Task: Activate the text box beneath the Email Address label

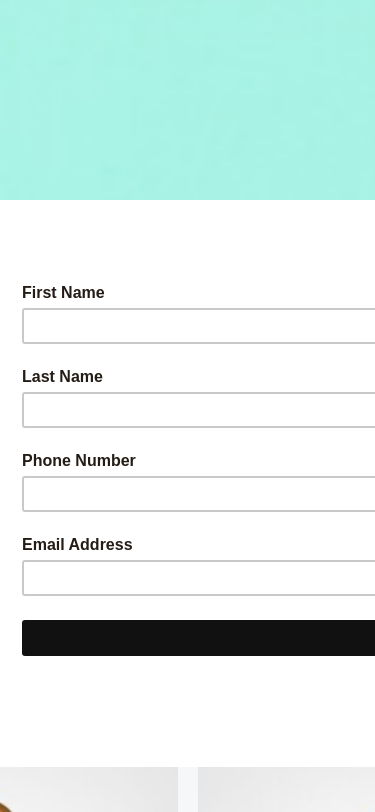Action: pyautogui.click(x=198, y=578)
